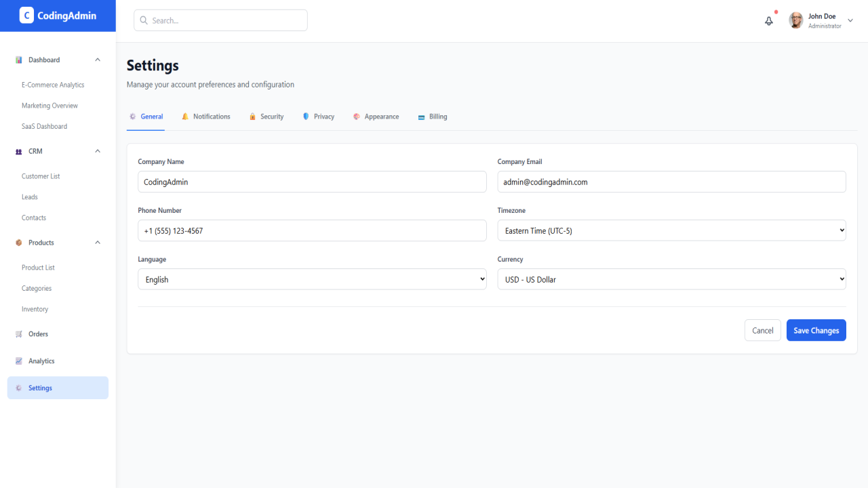
Task: Click the Billing card icon
Action: pyautogui.click(x=422, y=117)
